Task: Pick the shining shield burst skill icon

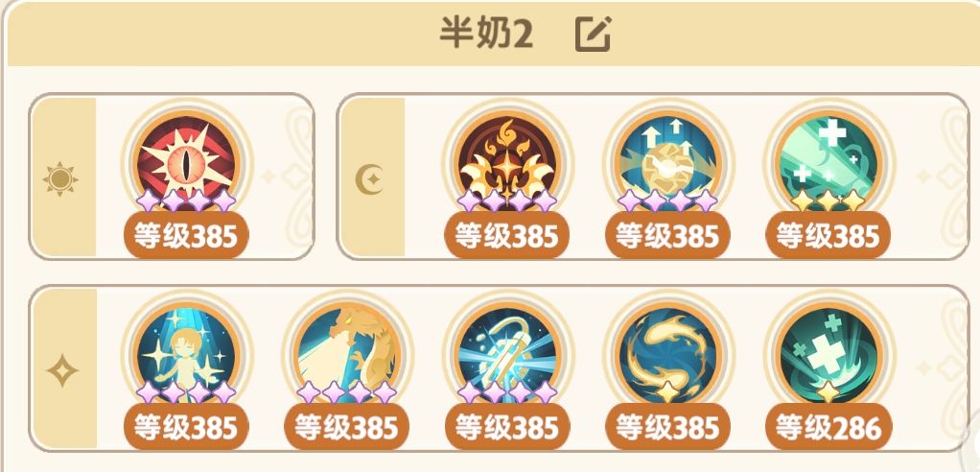Action: coord(507,354)
